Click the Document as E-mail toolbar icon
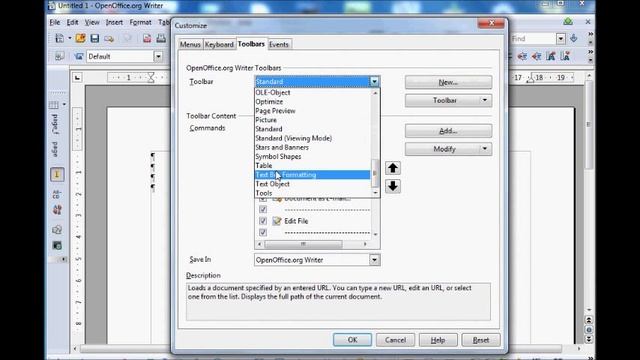The height and width of the screenshot is (360, 640). coord(109,39)
